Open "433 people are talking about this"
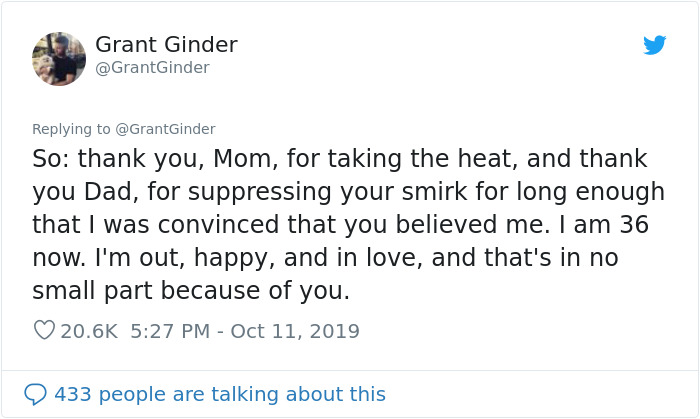Viewport: 700px width, 419px height. pos(219,394)
